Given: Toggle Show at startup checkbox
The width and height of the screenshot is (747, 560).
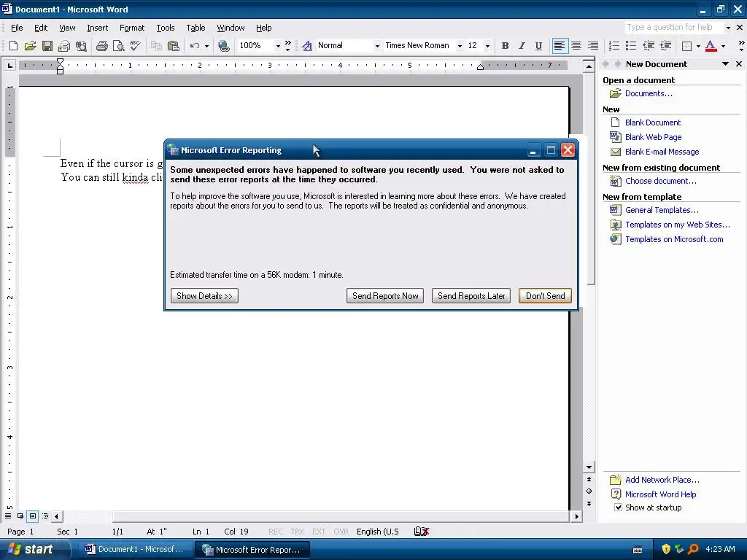Looking at the screenshot, I should 618,507.
